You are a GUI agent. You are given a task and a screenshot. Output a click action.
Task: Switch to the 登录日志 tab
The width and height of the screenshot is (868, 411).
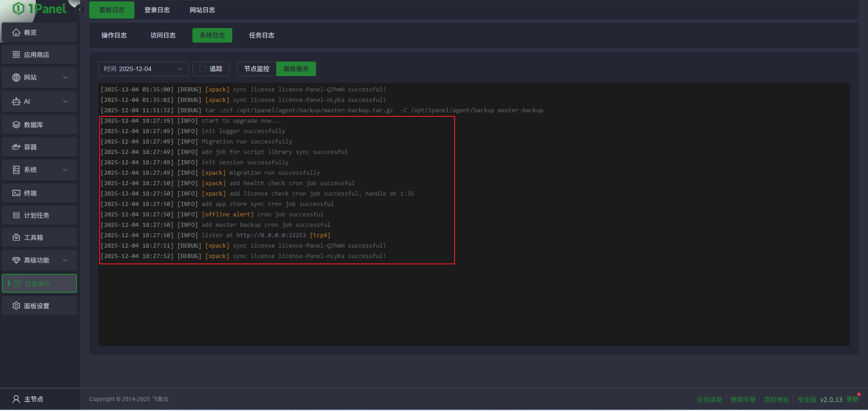pyautogui.click(x=157, y=10)
